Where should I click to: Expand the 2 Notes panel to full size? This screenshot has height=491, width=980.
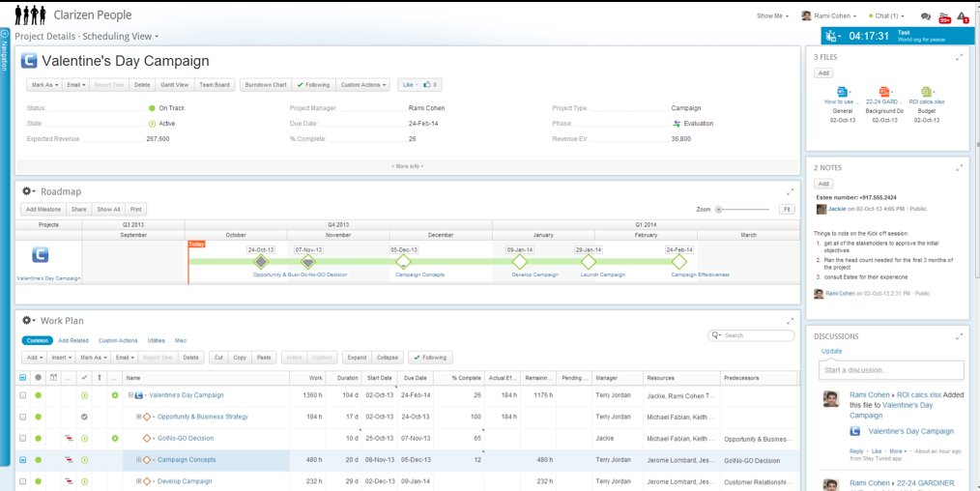pos(960,168)
